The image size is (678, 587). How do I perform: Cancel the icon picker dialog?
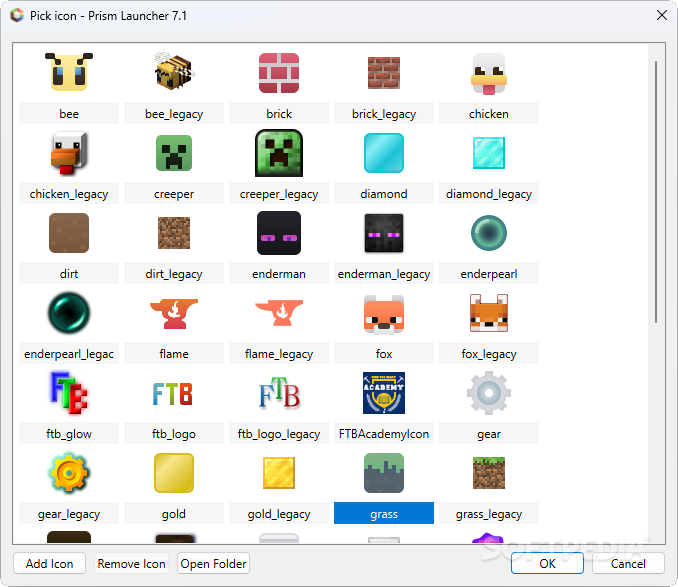pyautogui.click(x=628, y=564)
